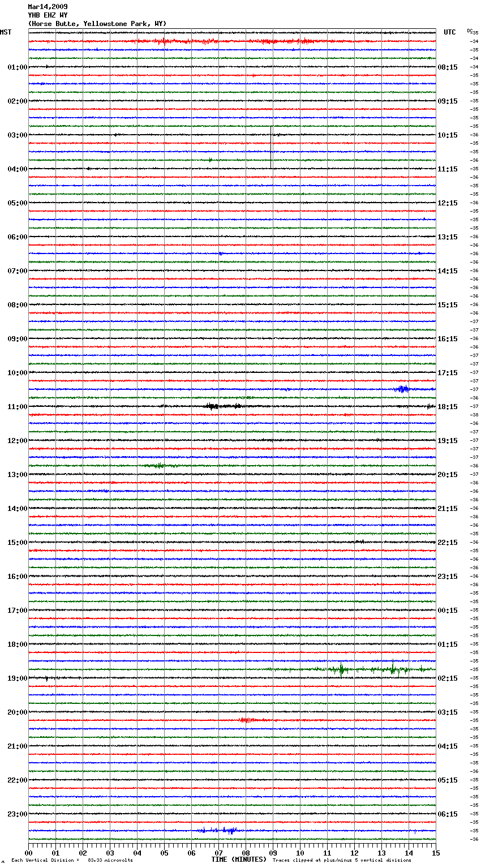
Task: Select the "21:00" MST hour label
Action: click(18, 746)
